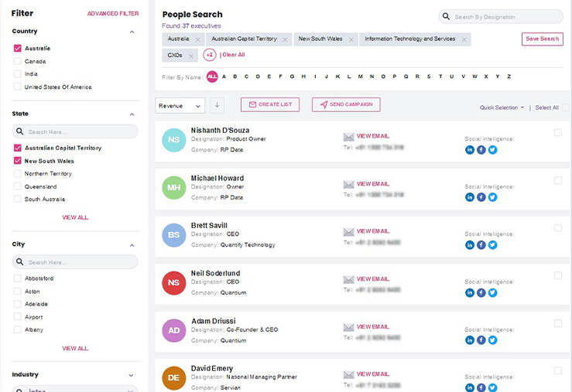
Task: Toggle sort direction arrow next to Revenue
Action: point(217,105)
